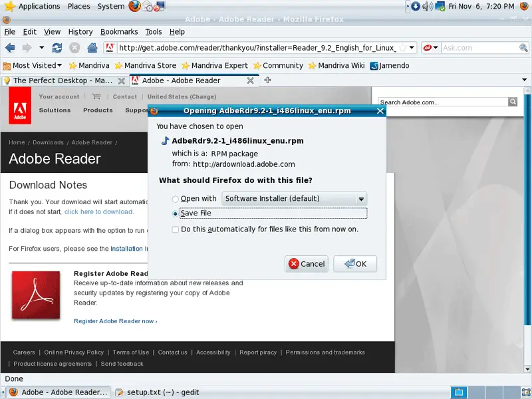Click the search magnifier in Ask.com box
The image size is (532, 399).
pyautogui.click(x=523, y=48)
